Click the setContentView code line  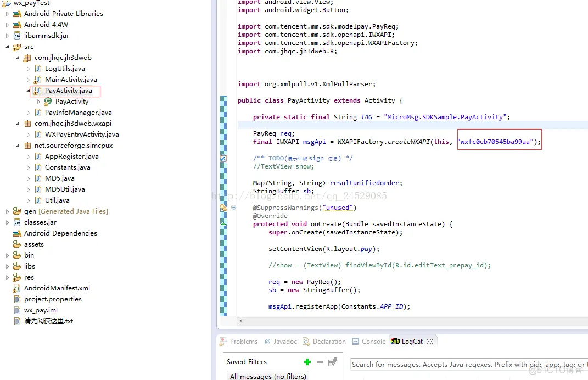[x=324, y=249]
